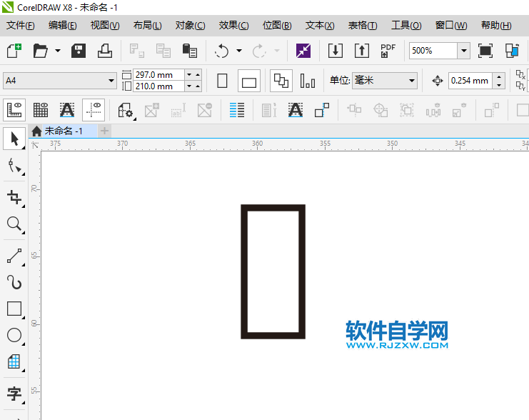Create a new document

[14, 51]
